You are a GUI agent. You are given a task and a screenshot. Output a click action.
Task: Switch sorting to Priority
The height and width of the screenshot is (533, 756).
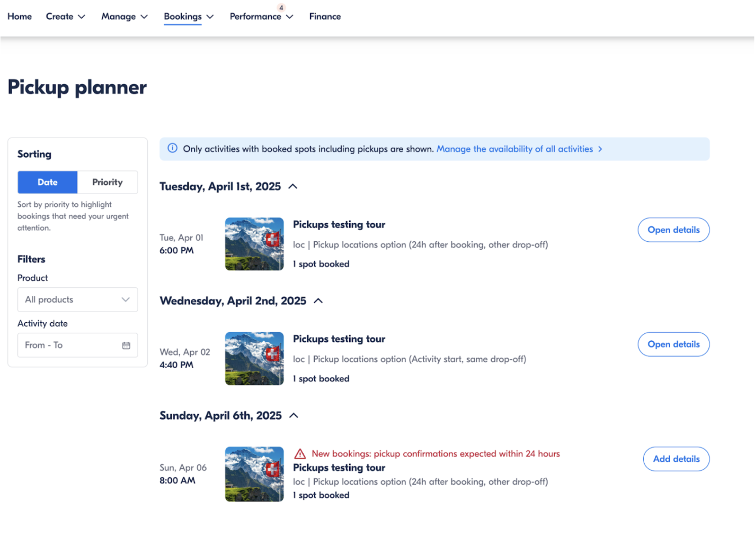[107, 182]
